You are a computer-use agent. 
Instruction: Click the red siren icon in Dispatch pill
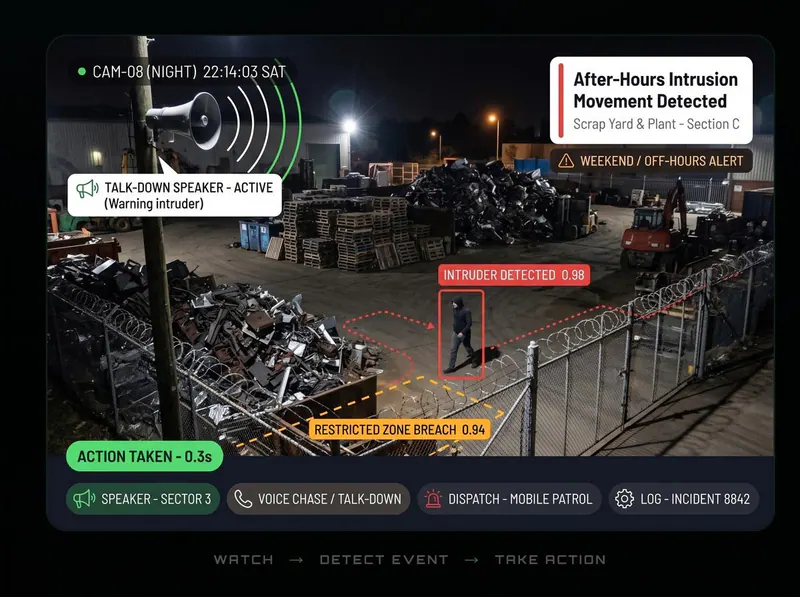tap(433, 499)
